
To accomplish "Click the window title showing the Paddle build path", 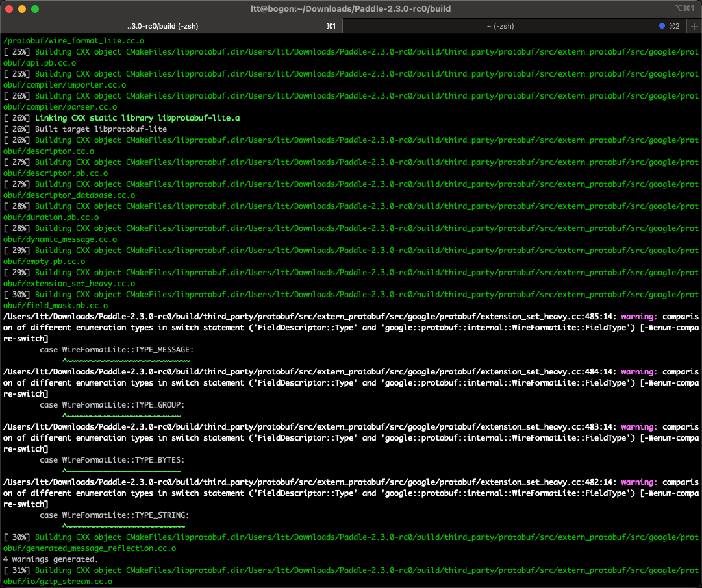I will tap(351, 8).
